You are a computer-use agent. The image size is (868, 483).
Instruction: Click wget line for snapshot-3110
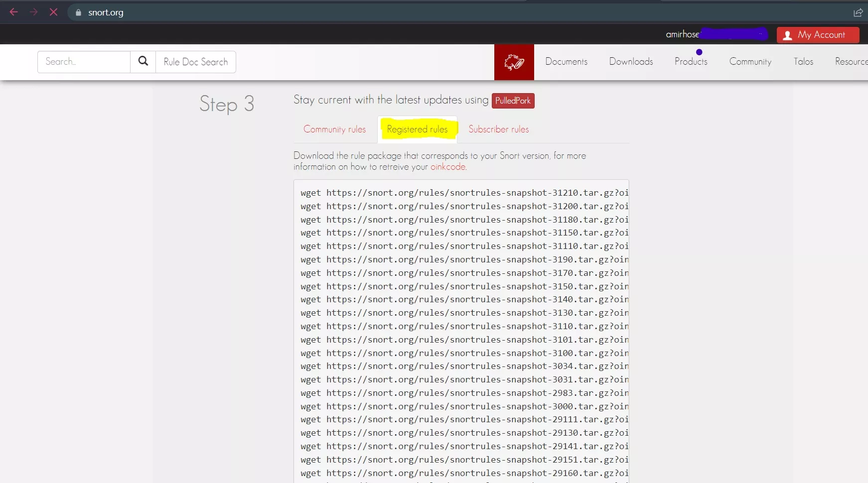[464, 326]
